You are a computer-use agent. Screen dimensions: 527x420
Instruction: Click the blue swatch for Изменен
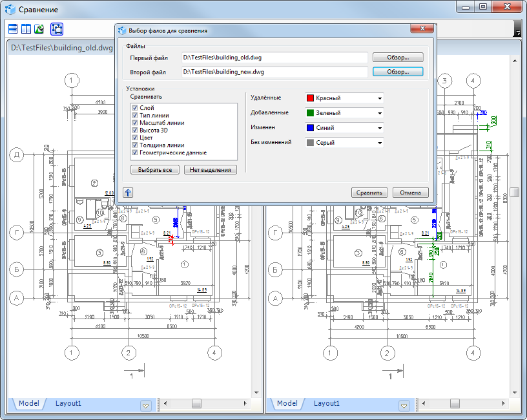point(311,128)
